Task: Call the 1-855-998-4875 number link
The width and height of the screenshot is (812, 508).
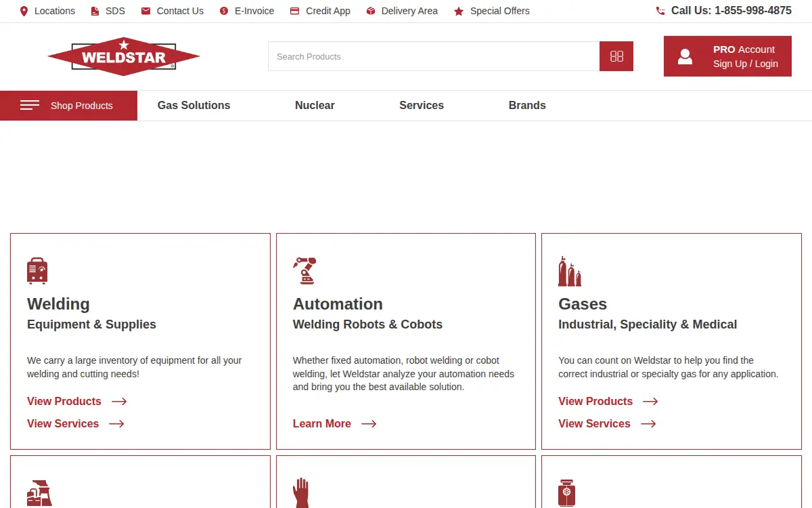Action: point(731,11)
